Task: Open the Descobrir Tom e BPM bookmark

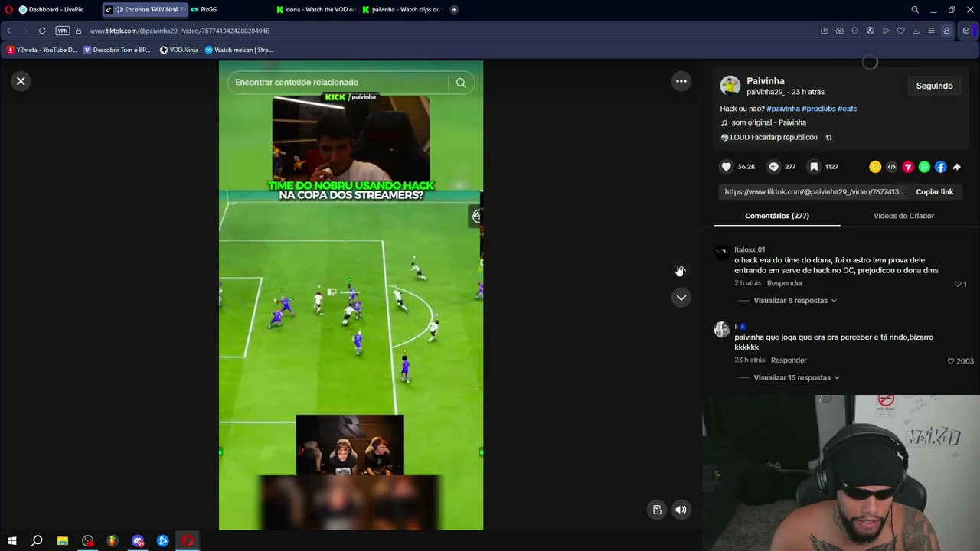Action: (117, 50)
